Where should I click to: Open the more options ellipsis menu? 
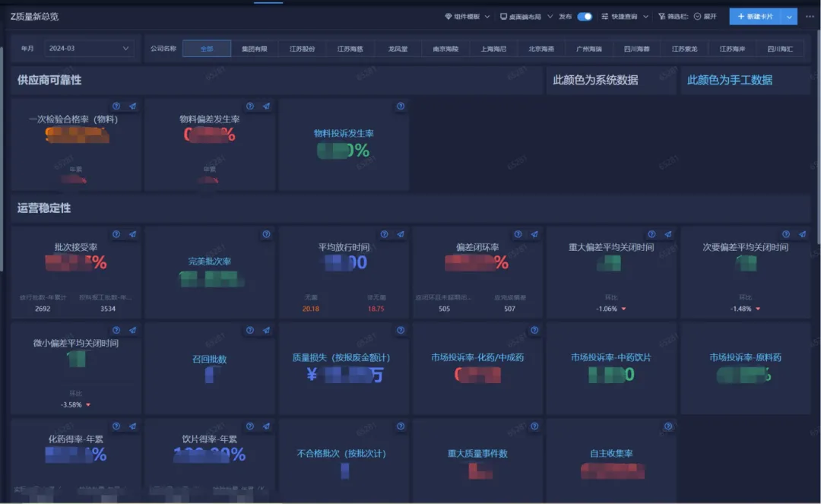click(810, 16)
